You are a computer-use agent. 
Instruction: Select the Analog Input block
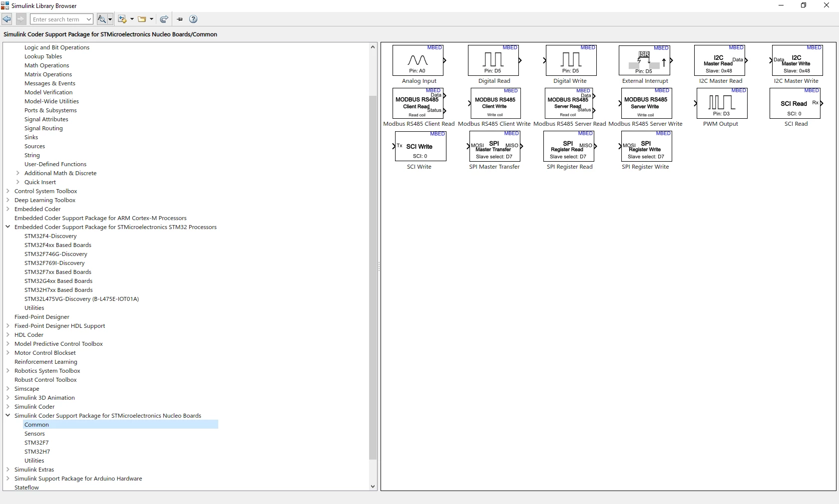(419, 60)
